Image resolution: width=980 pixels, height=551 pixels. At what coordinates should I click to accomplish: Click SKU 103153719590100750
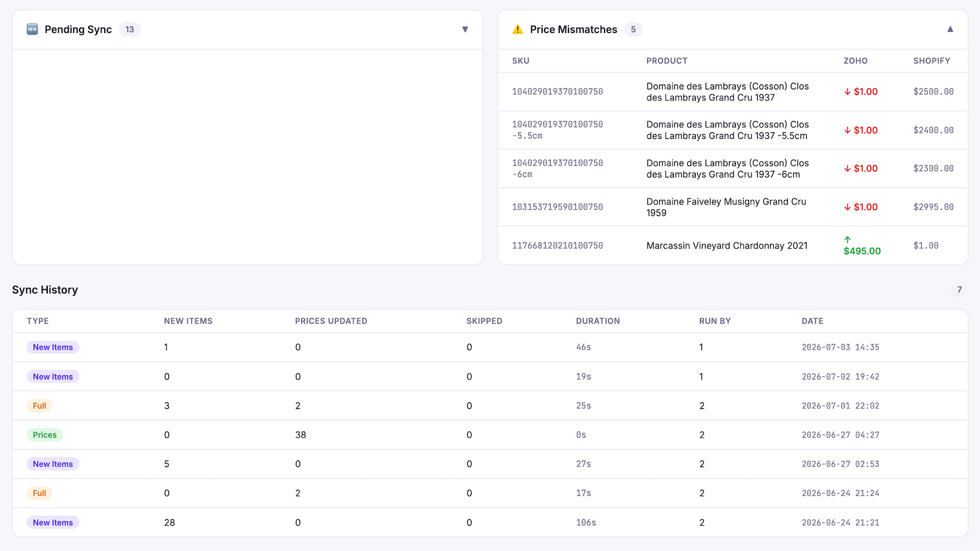click(557, 207)
